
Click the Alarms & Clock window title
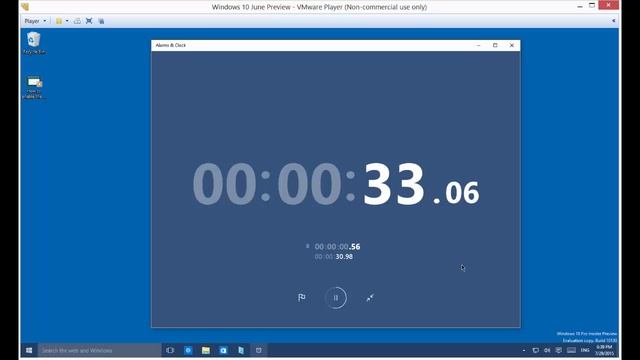171,45
